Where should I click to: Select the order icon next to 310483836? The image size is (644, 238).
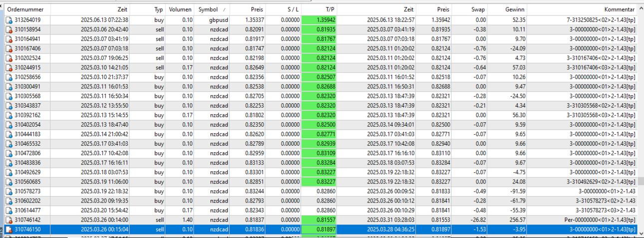(x=9, y=163)
